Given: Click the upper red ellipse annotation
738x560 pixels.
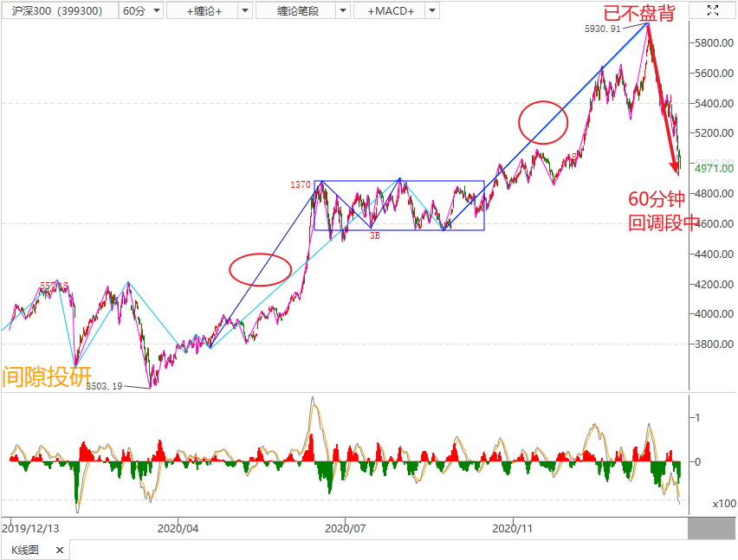Looking at the screenshot, I should [543, 122].
